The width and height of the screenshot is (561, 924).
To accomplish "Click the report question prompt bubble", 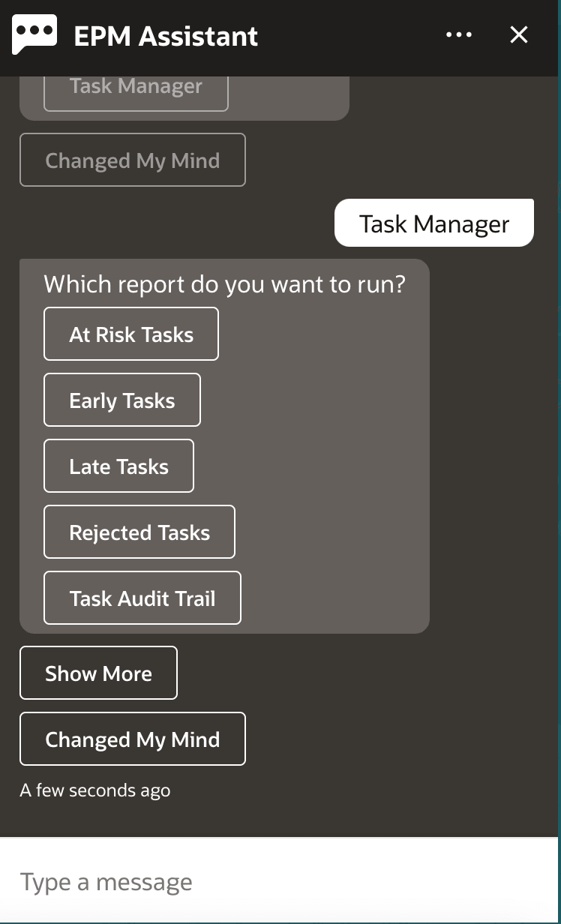I will [x=225, y=284].
